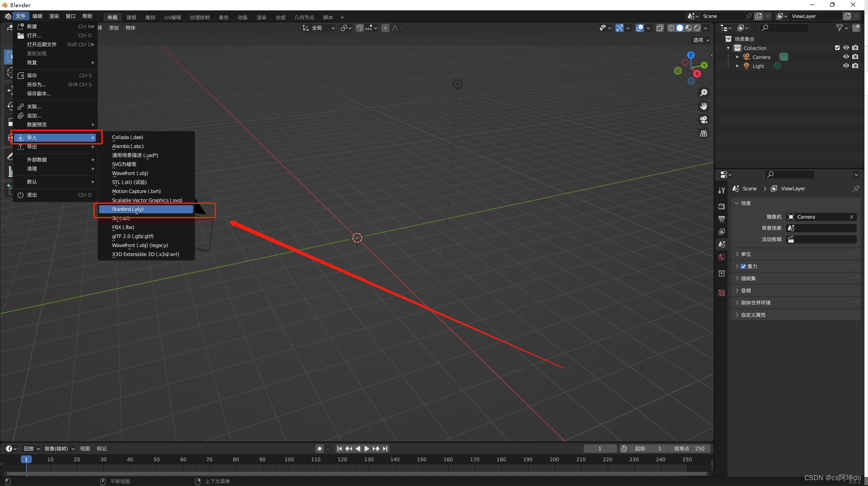
Task: Disable the Light render camera toggle
Action: (855, 66)
